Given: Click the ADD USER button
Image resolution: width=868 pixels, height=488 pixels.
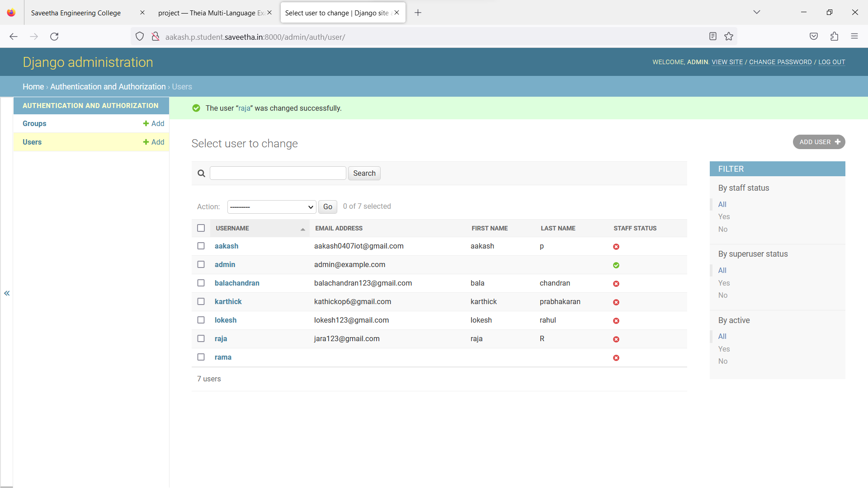Looking at the screenshot, I should coord(819,142).
